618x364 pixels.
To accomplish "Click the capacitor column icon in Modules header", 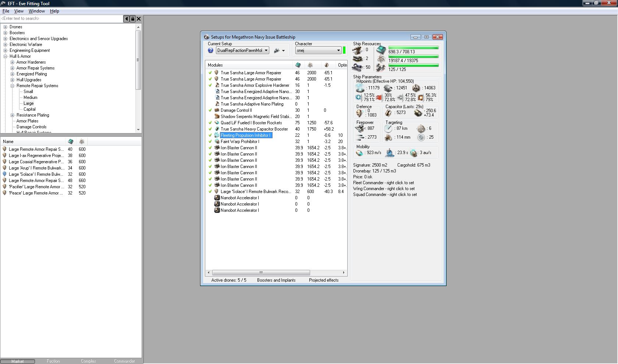I will coord(327,65).
